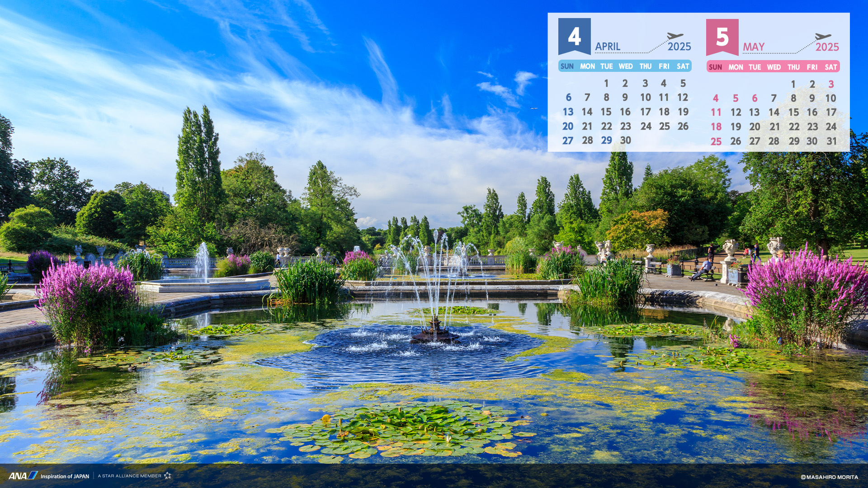Click the Star Alliance star emblem
This screenshot has width=868, height=488.
point(168,475)
